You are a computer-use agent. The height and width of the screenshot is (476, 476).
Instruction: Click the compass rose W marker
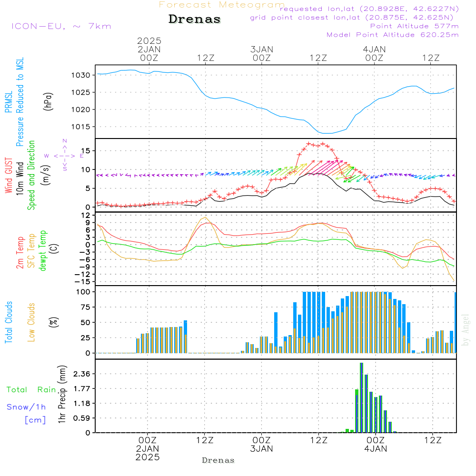[47, 156]
